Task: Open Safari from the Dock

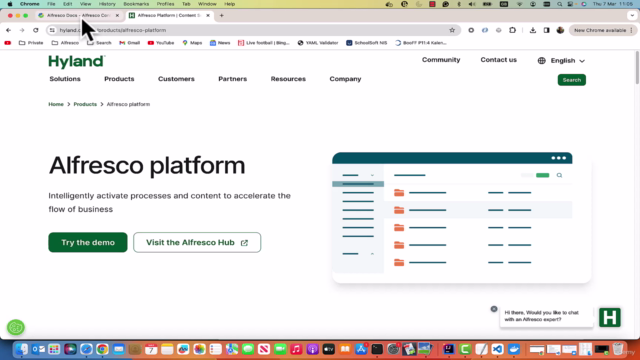Action: (86, 349)
